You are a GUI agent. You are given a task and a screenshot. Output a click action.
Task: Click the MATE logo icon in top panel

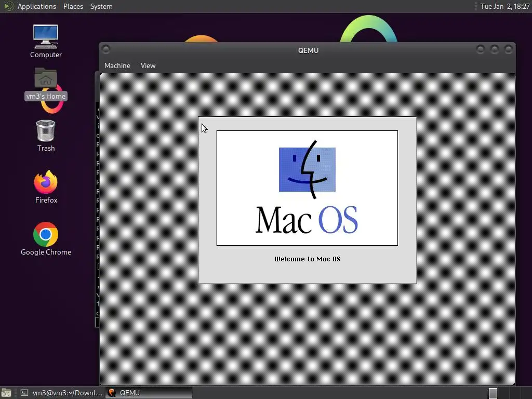[x=8, y=6]
